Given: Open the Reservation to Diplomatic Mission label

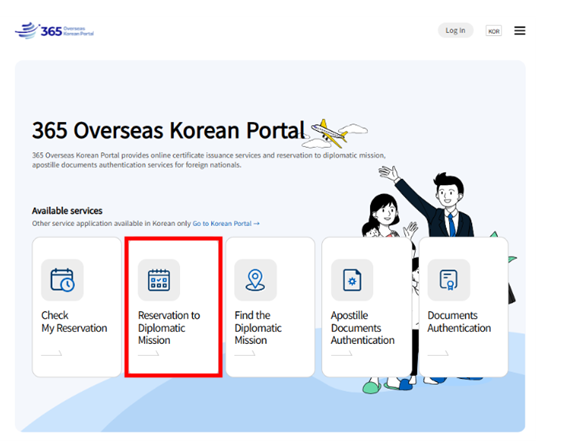Looking at the screenshot, I should coord(169,328).
